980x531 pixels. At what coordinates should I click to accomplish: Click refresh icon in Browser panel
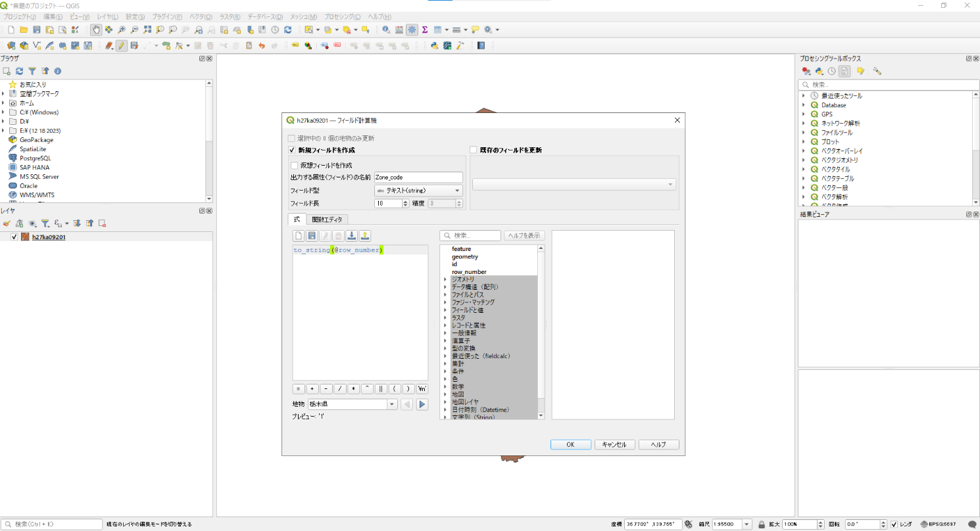pyautogui.click(x=19, y=71)
